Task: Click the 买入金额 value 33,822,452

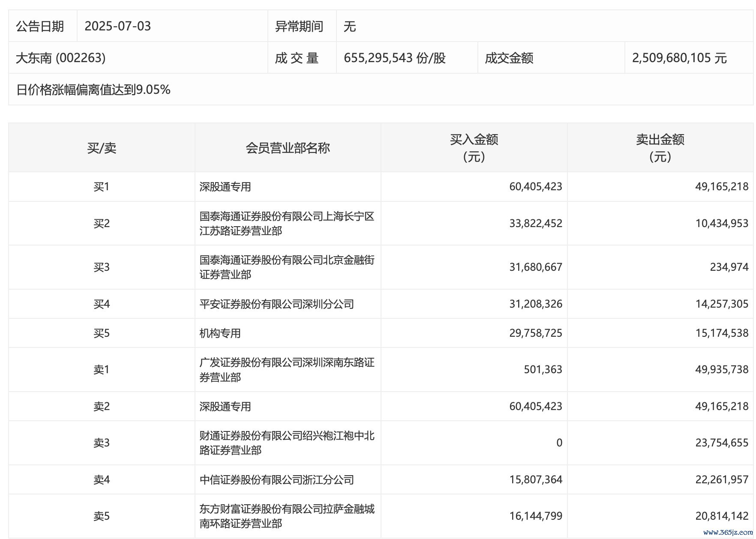Action: tap(536, 223)
